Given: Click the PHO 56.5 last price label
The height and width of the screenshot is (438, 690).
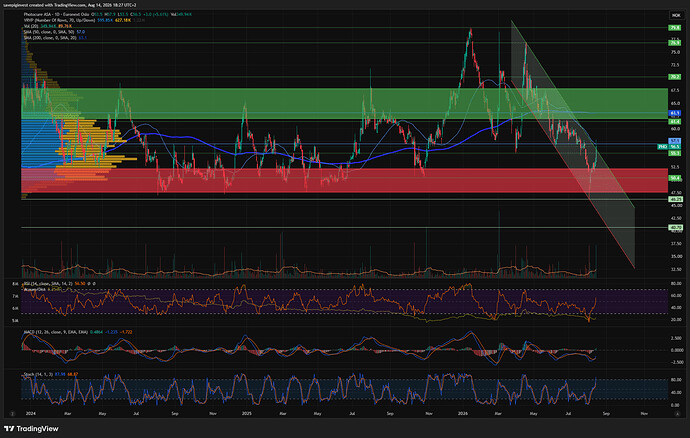Looking at the screenshot, I should point(669,147).
